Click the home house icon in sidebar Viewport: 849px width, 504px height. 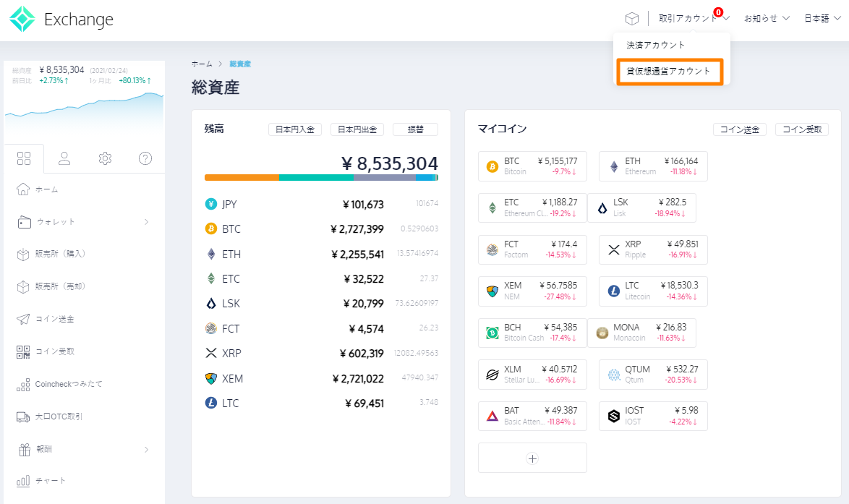point(22,189)
